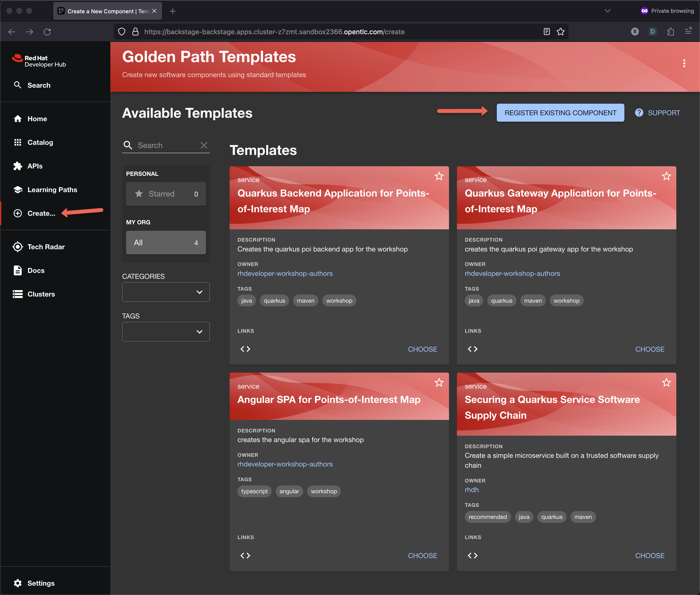Click Register Existing Component button

point(560,113)
